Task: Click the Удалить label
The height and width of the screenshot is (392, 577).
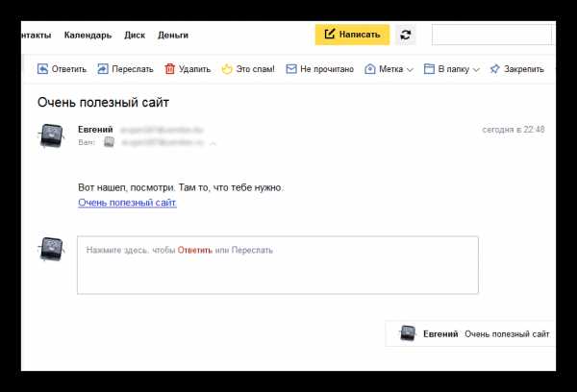Action: [194, 69]
